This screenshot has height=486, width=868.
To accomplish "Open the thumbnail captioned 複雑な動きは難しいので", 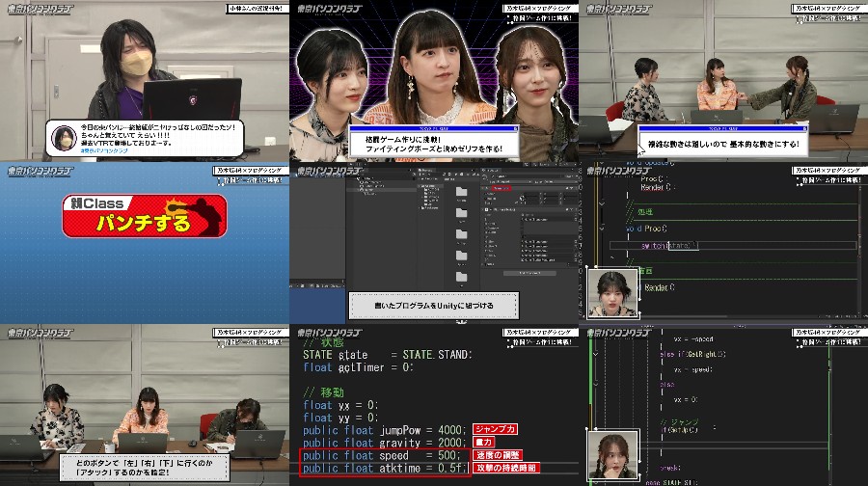I will 723,81.
